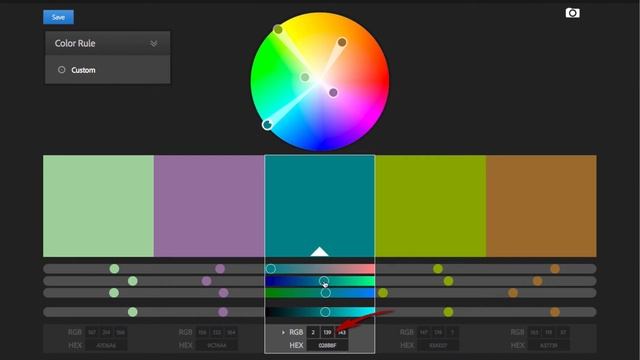Select the olive green color swatch
Viewport: 640px width, 360px height.
point(431,206)
